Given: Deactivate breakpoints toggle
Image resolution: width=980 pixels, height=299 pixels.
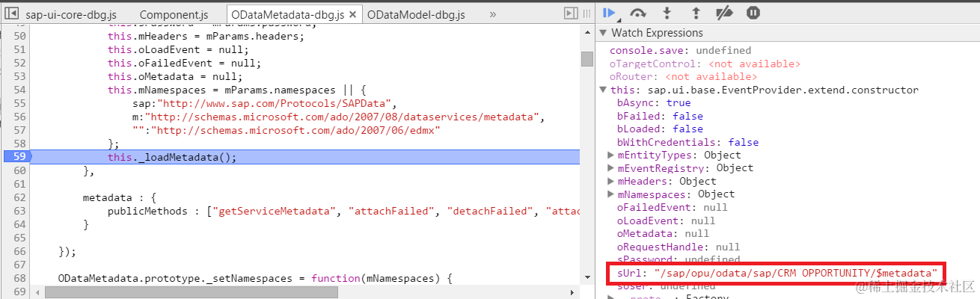Looking at the screenshot, I should point(724,13).
